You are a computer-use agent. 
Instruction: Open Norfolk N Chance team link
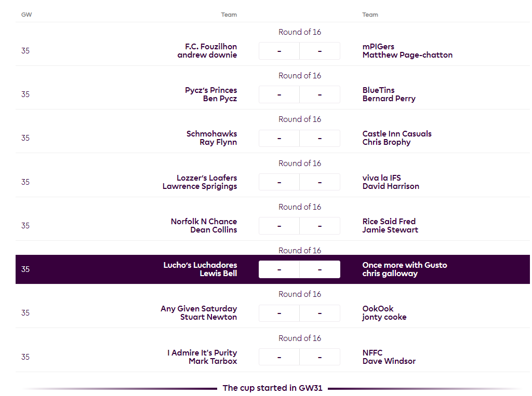(204, 222)
